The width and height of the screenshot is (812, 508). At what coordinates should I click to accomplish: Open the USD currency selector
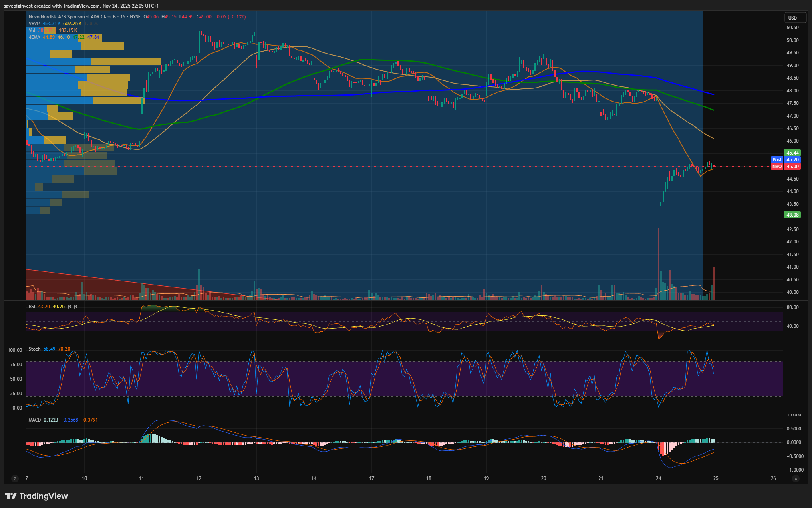pos(792,18)
